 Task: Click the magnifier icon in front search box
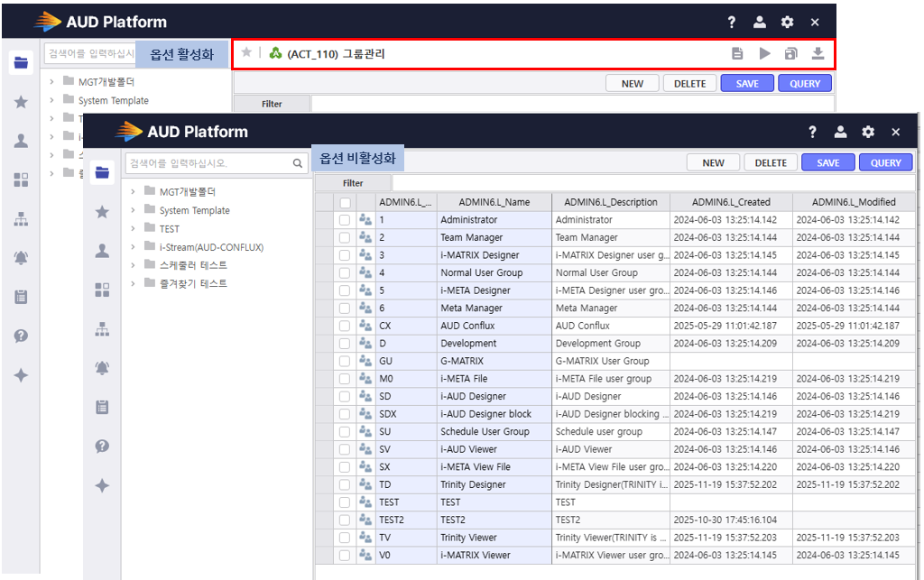point(298,163)
